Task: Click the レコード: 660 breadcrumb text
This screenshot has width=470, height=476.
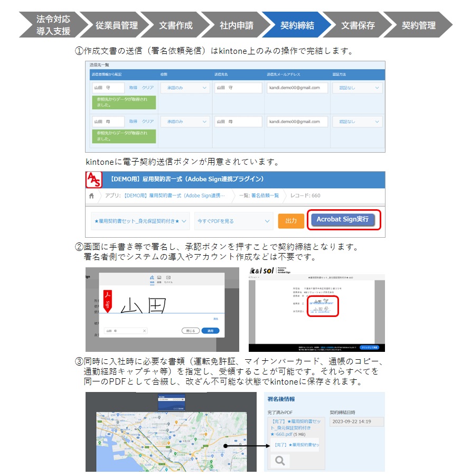Action: [305, 196]
